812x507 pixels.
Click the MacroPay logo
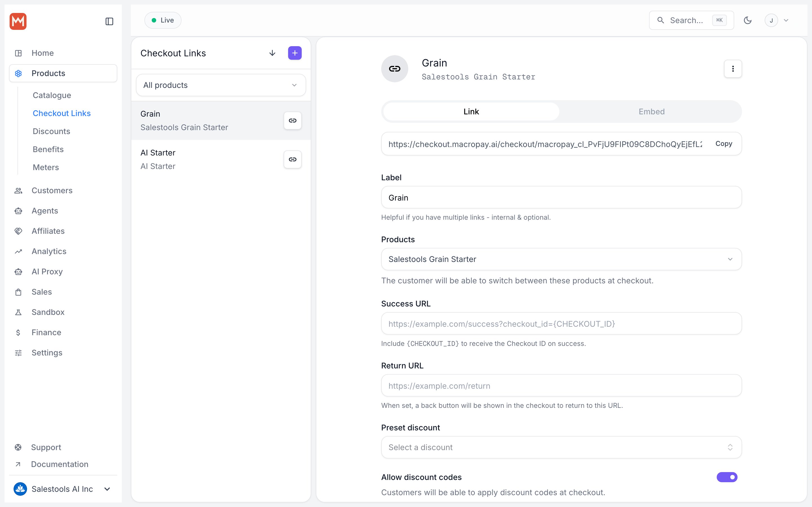(18, 21)
